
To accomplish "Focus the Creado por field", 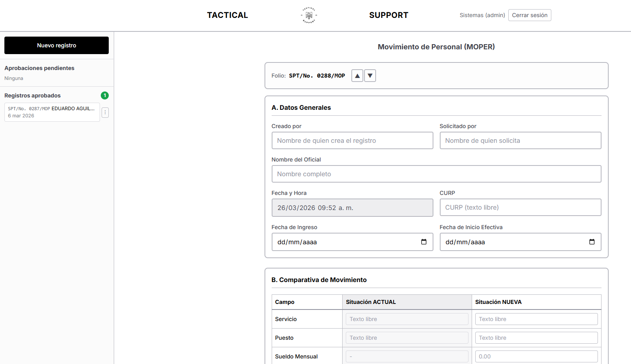I will (352, 140).
